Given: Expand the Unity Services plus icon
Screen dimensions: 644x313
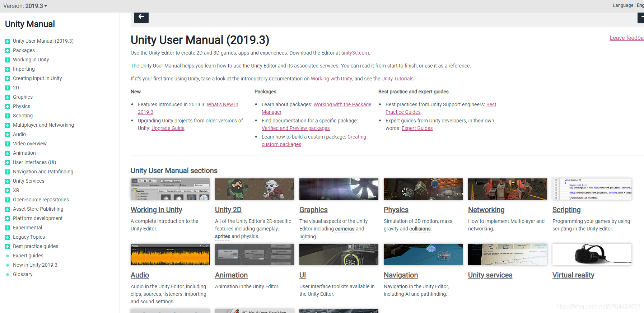Looking at the screenshot, I should coord(8,181).
